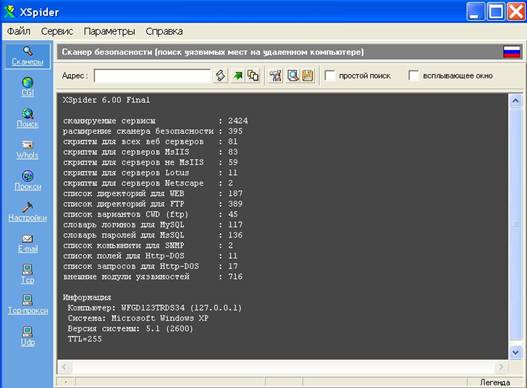Open the Сканеры section in the sidebar
This screenshot has height=388, width=527.
tap(28, 56)
